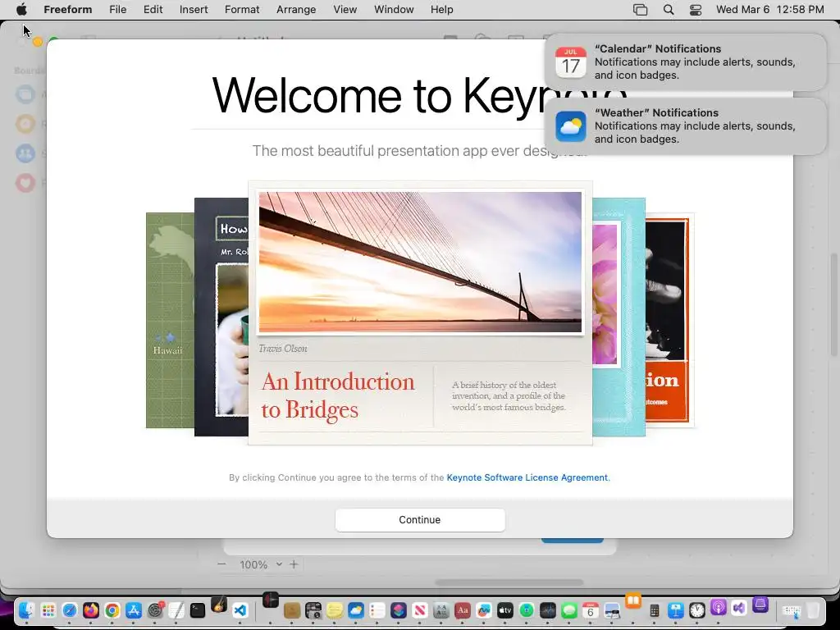Screen dimensions: 840x630
Task: Open the Apple TV app in the dock
Action: click(505, 610)
